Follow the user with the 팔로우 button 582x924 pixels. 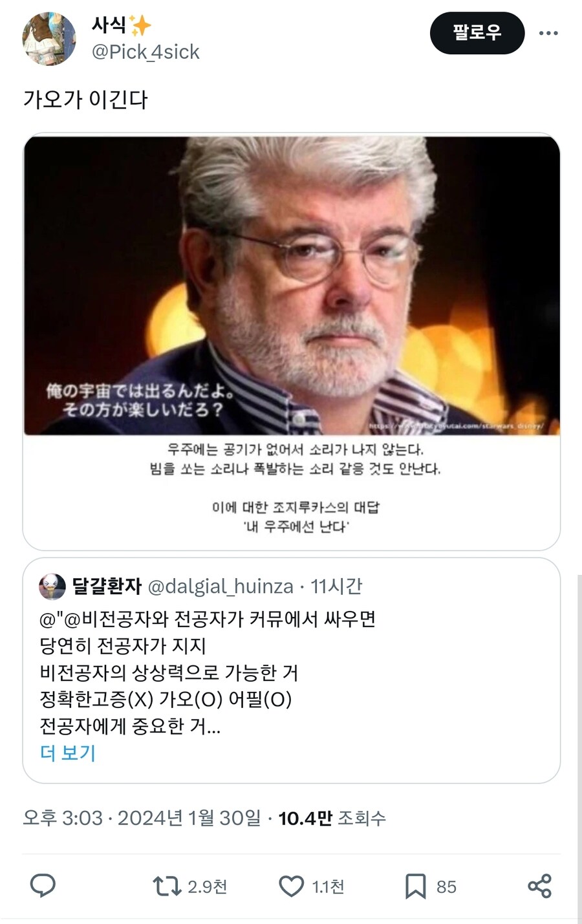[x=477, y=33]
